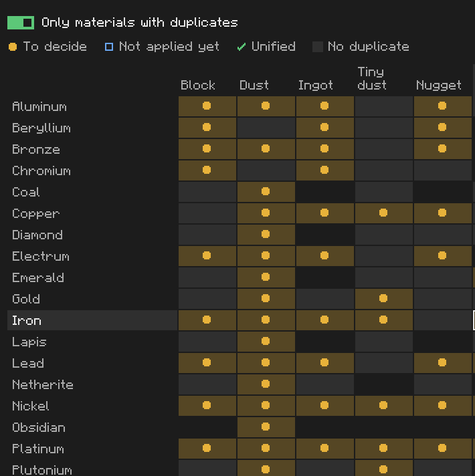Select the Aluminum material row
Screen dimensions: 475x476
[92, 106]
